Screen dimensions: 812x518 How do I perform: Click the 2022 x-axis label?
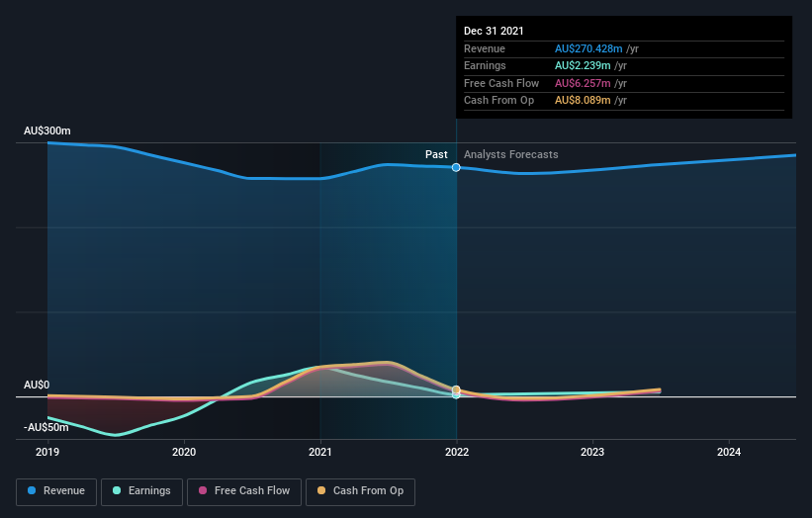[x=457, y=453]
